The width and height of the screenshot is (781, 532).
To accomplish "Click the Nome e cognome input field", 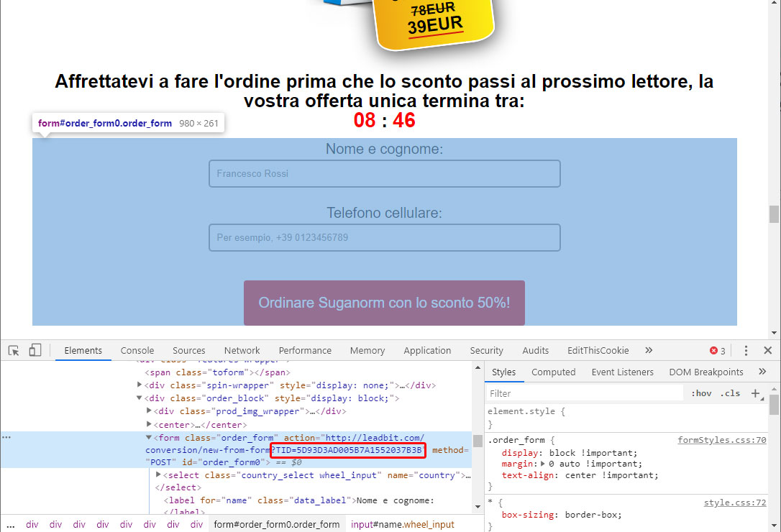I will 385,174.
